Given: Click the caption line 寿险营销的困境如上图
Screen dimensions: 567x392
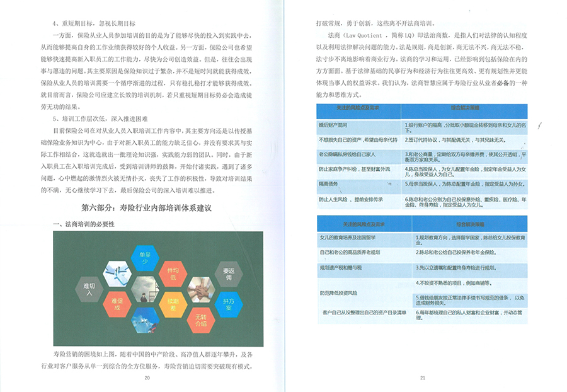Looking at the screenshot, I should pyautogui.click(x=153, y=354).
